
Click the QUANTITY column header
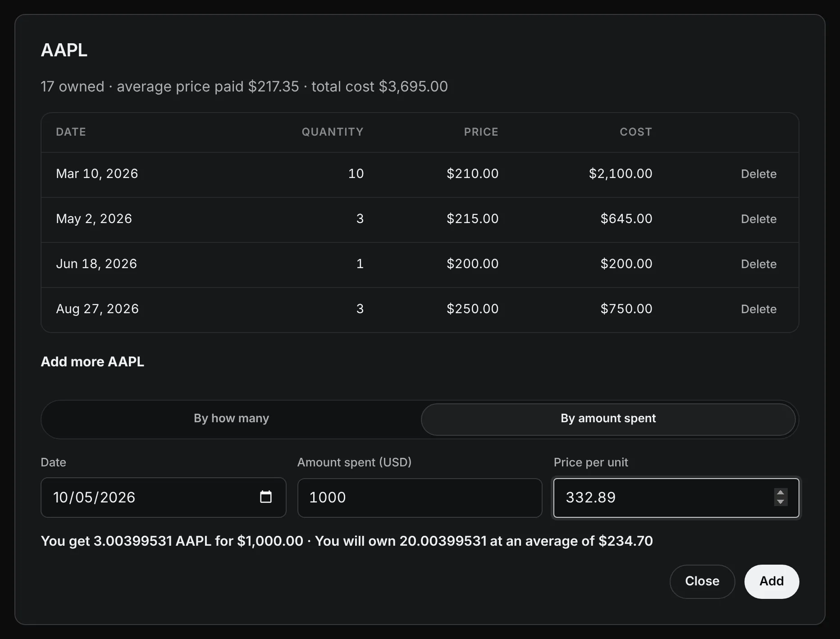tap(333, 132)
